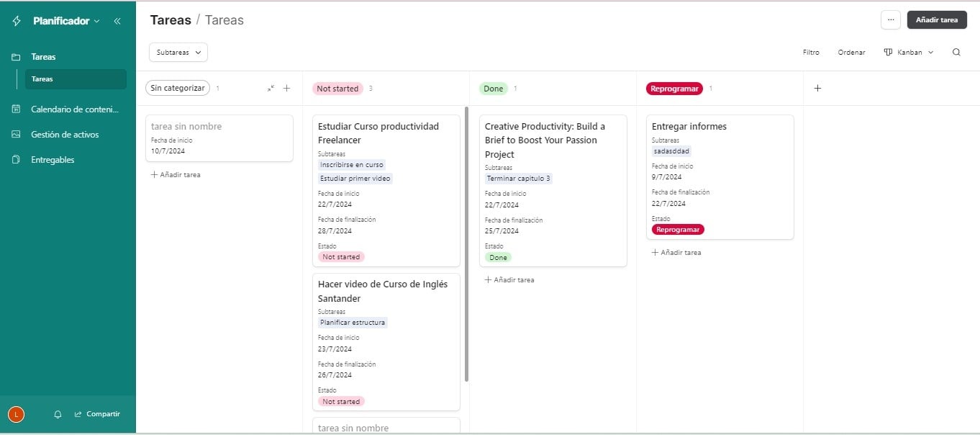Add a task via plus in Sin categorizar
The height and width of the screenshot is (435, 980).
pyautogui.click(x=286, y=89)
